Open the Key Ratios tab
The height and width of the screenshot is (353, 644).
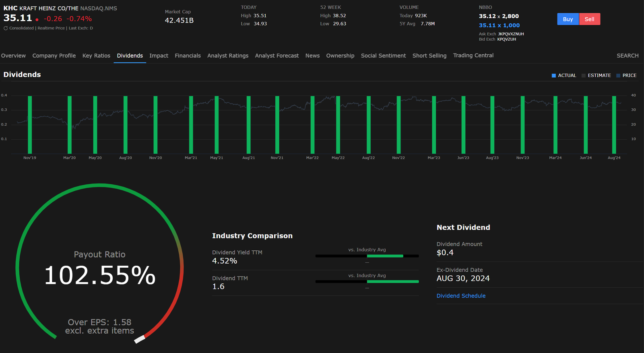click(x=96, y=56)
